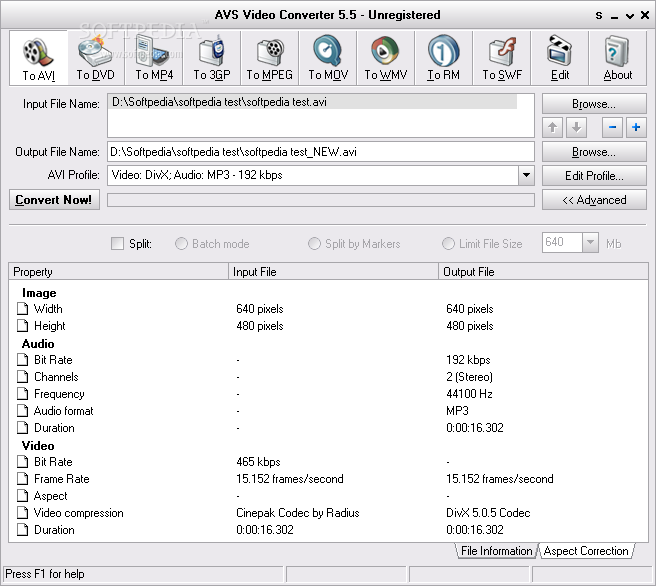Switch to the Aspect Correction tab
This screenshot has height=586, width=656.
point(586,551)
